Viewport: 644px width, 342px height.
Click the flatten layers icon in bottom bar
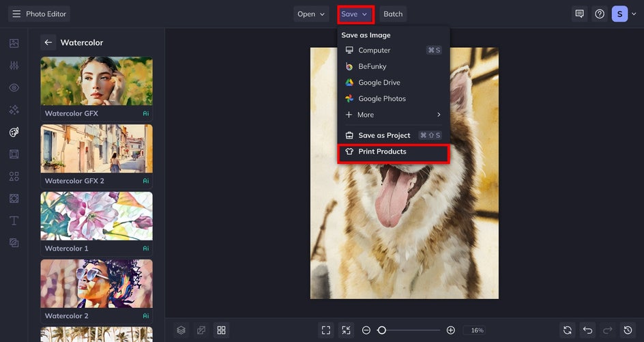click(201, 330)
